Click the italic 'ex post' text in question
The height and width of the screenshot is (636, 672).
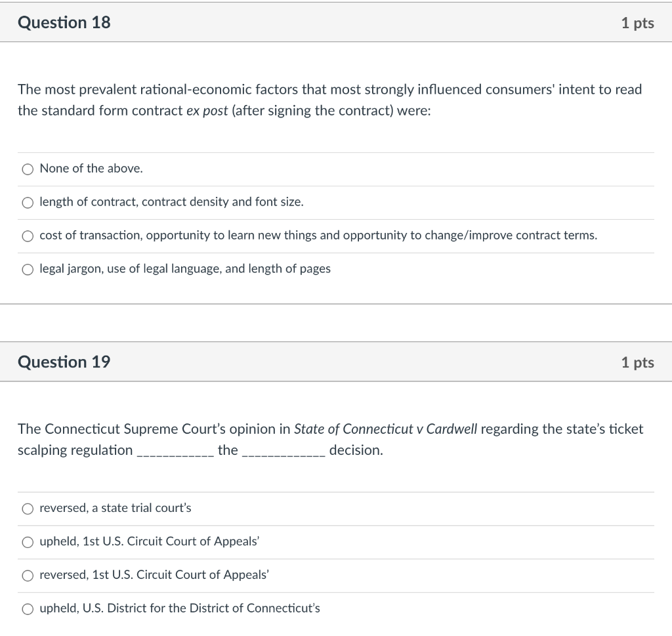207,111
